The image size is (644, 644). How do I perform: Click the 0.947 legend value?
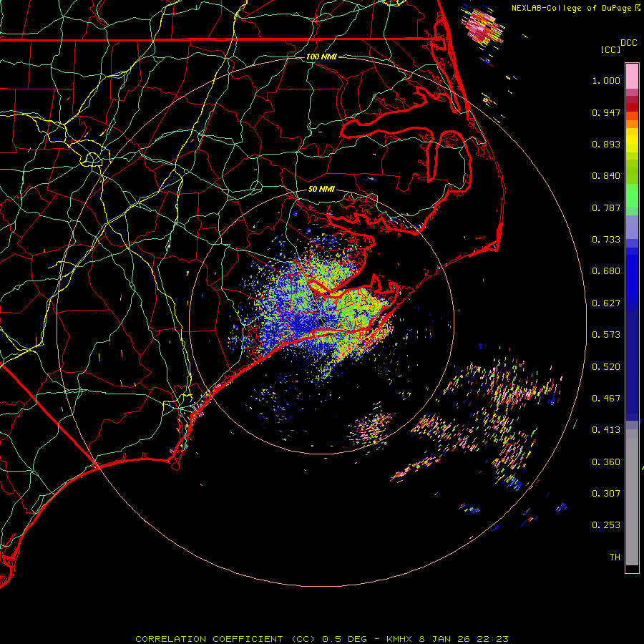606,112
